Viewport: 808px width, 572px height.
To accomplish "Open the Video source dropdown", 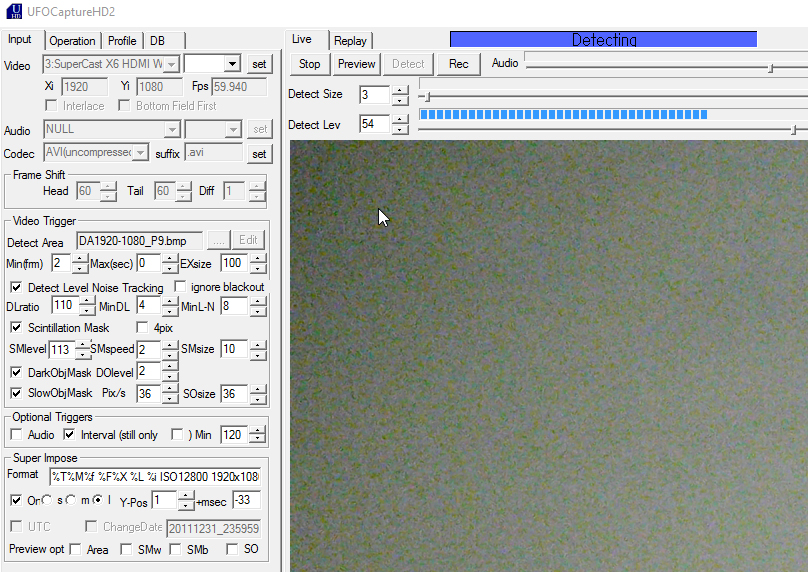I will point(172,64).
